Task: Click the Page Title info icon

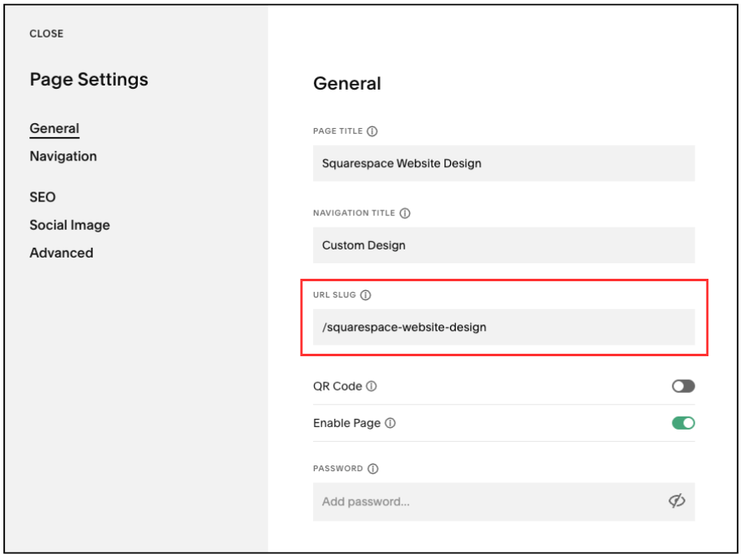Action: pos(372,131)
